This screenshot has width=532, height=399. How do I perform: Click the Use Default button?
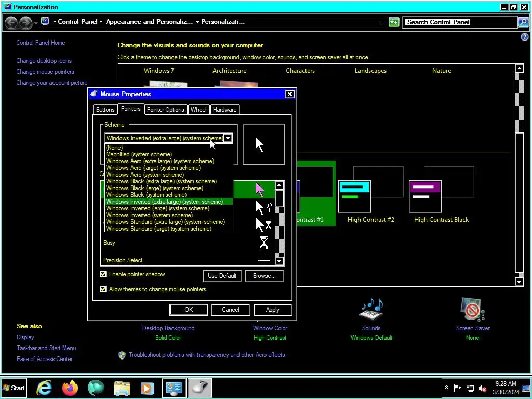(222, 276)
